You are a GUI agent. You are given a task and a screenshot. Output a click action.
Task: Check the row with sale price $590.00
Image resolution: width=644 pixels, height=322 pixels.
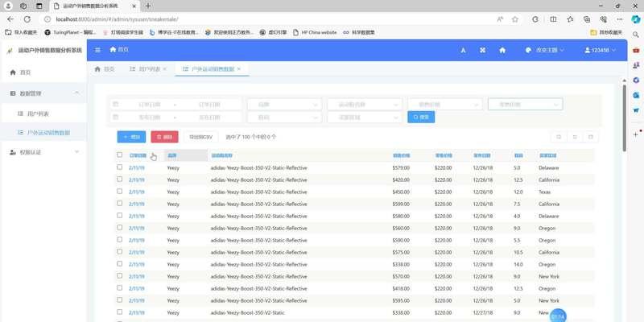coord(119,239)
